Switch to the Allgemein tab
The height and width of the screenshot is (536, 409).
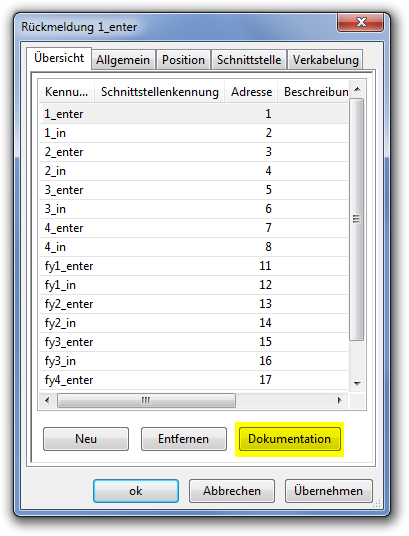123,60
